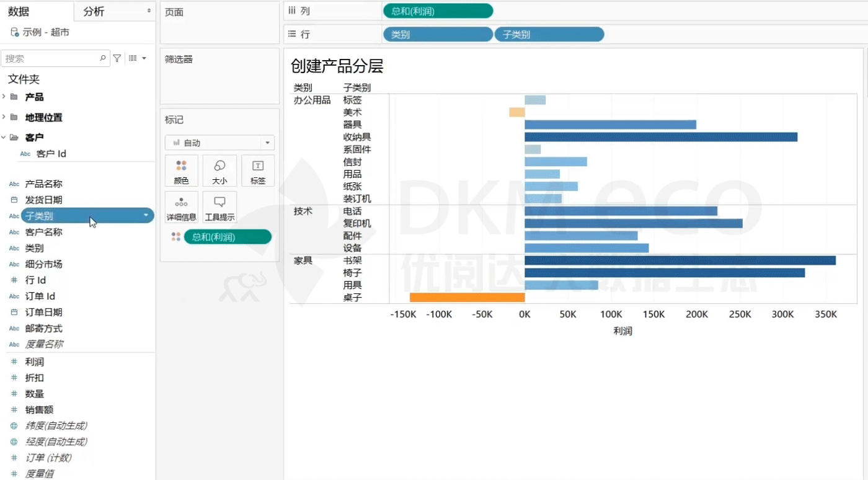Collapse the 客户 folder
This screenshot has width=868, height=480.
[x=4, y=138]
